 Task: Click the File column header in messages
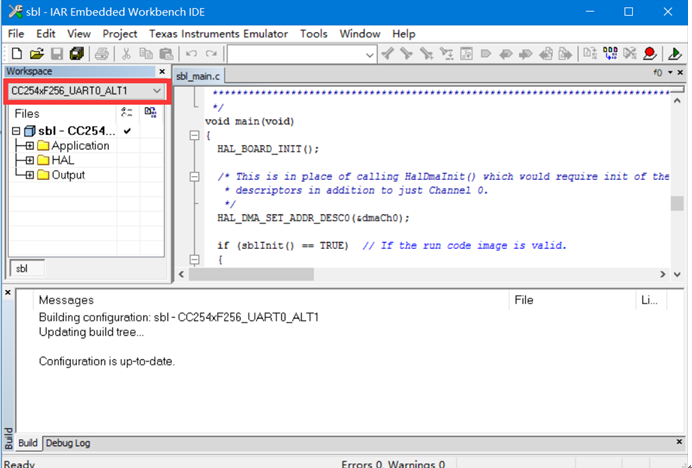pos(572,300)
